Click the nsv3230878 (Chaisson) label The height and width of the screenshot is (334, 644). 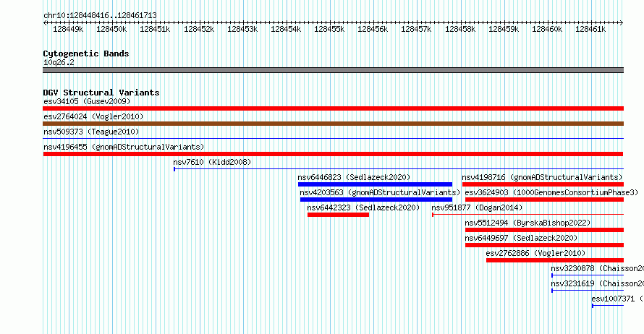pos(597,268)
